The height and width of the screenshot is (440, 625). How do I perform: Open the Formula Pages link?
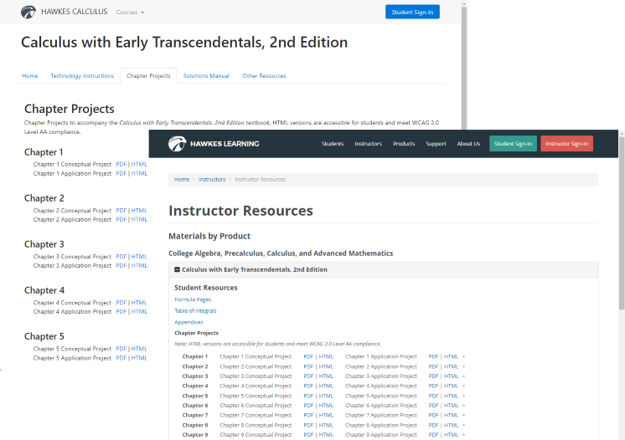point(192,299)
